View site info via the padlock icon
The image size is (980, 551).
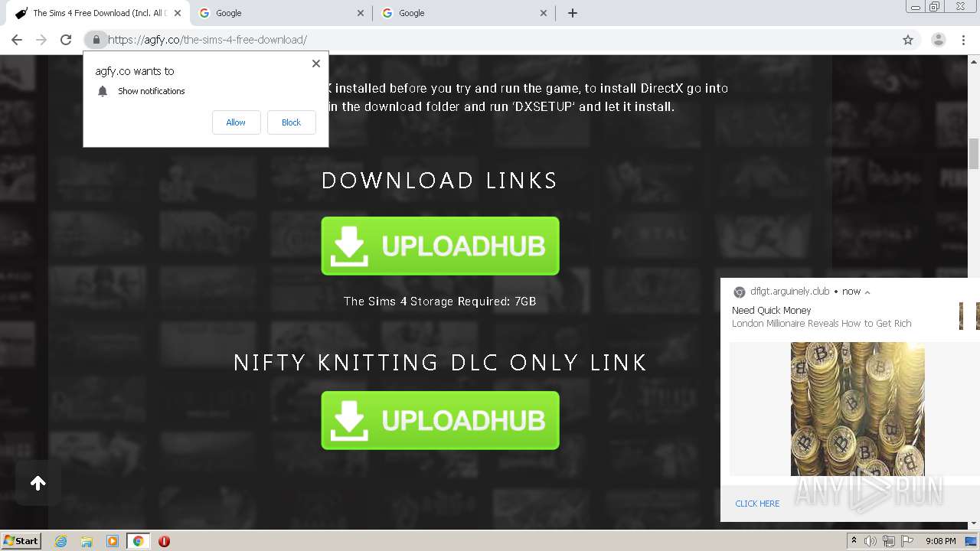click(x=96, y=40)
